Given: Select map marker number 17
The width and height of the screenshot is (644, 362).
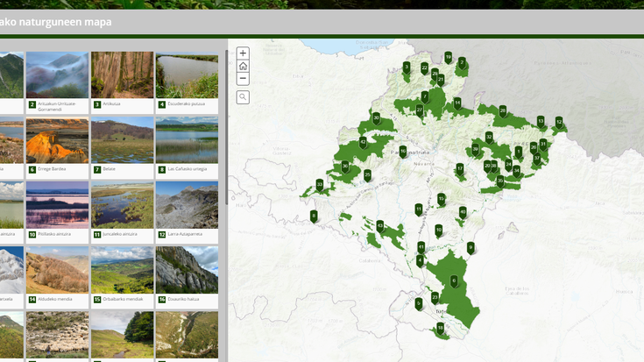Looking at the screenshot, I should [460, 169].
